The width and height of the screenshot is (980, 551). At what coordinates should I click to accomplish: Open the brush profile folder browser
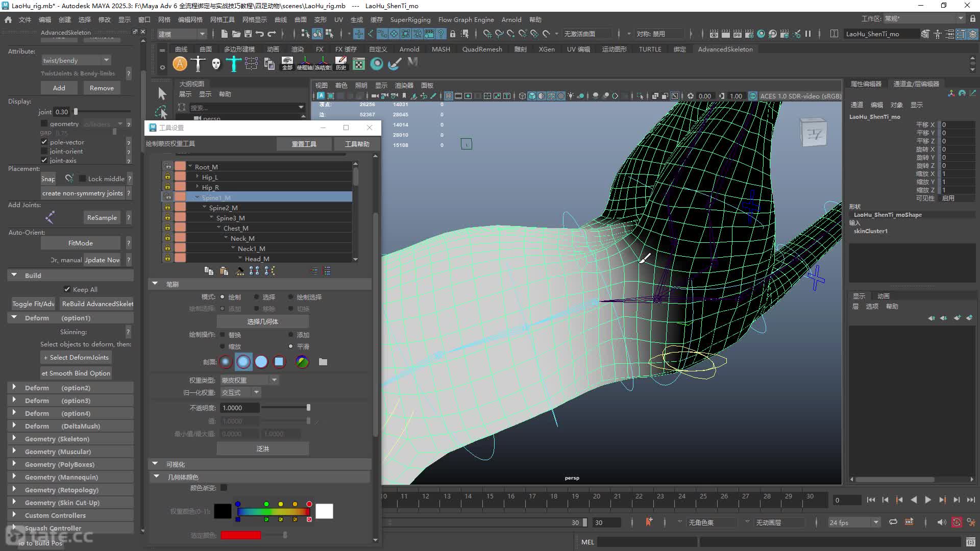point(323,362)
